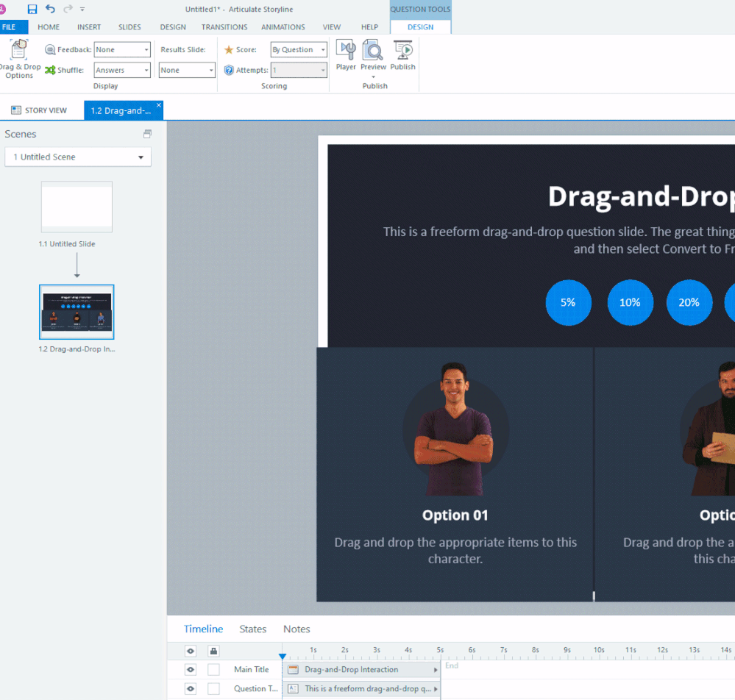Open the File menu button
735x700 pixels.
[10, 27]
